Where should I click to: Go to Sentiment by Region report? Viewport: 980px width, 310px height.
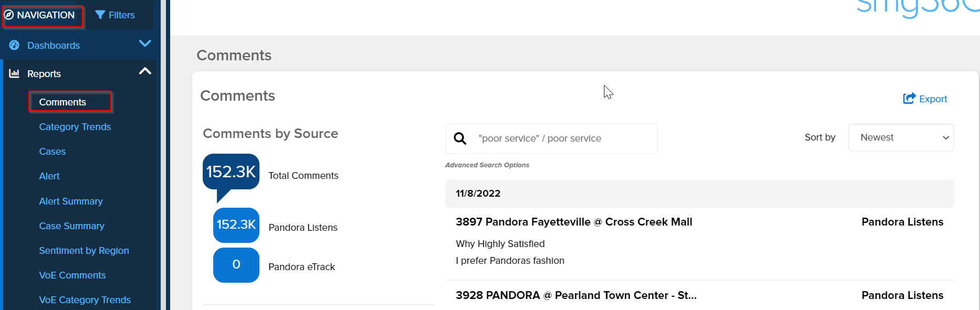[x=84, y=251]
